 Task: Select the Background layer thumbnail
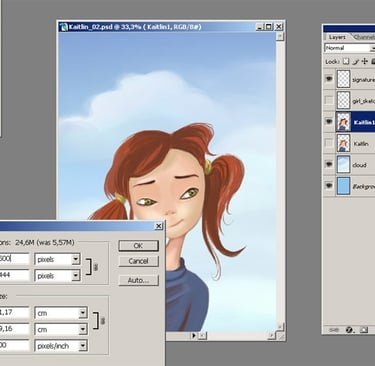click(343, 186)
